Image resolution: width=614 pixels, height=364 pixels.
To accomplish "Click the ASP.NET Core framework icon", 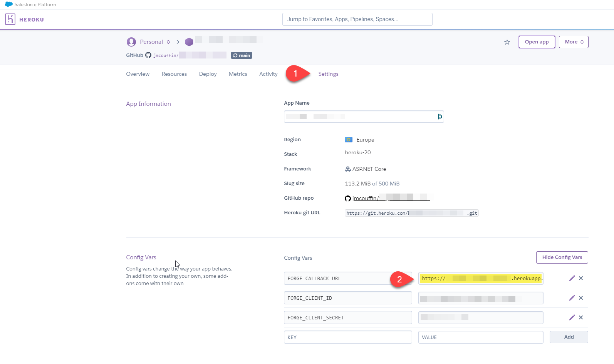I will (x=348, y=169).
